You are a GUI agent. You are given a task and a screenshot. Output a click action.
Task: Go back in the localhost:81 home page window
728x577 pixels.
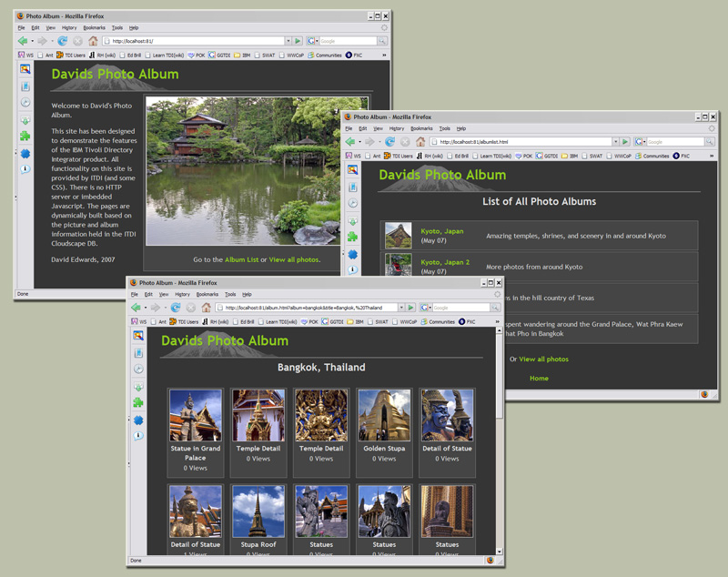[23, 41]
